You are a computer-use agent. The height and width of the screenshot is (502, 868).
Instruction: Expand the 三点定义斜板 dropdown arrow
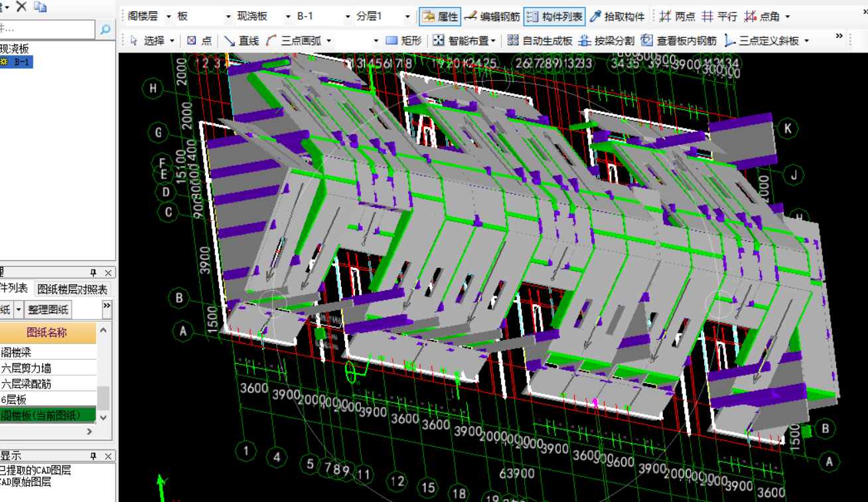807,41
